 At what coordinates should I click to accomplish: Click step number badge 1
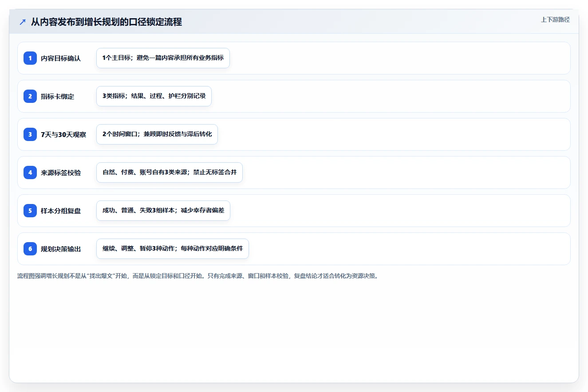[x=30, y=58]
